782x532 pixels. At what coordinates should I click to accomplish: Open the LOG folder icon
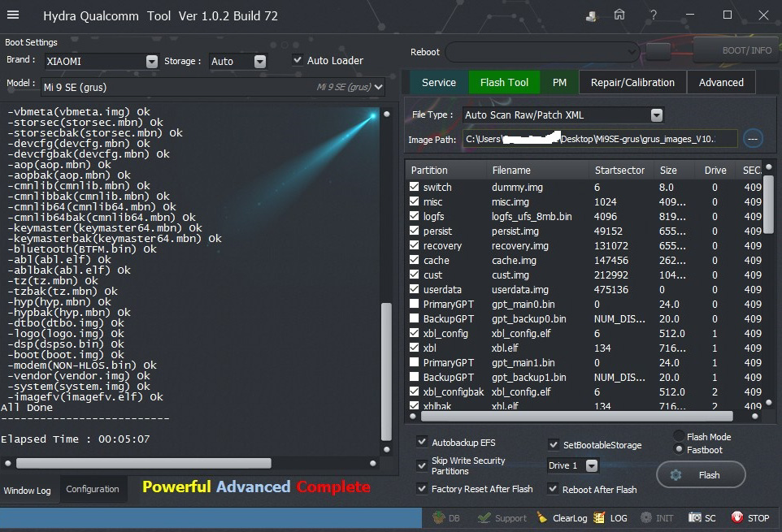(599, 517)
